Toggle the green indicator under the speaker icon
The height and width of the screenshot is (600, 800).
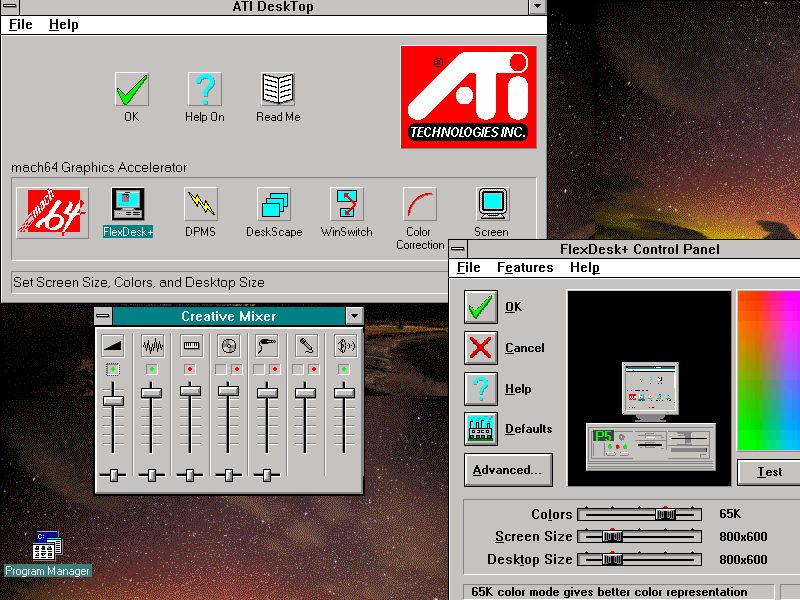coord(344,369)
